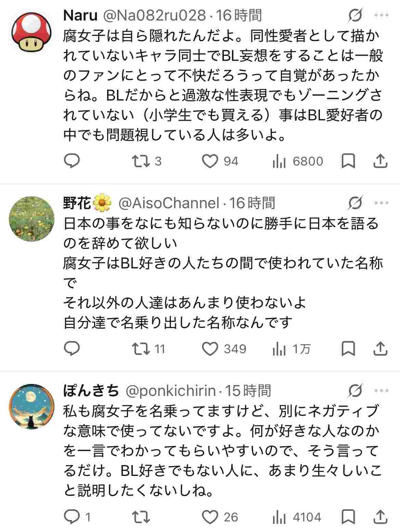400x532 pixels.
Task: Bookmark Naru's tweet
Action: click(348, 161)
